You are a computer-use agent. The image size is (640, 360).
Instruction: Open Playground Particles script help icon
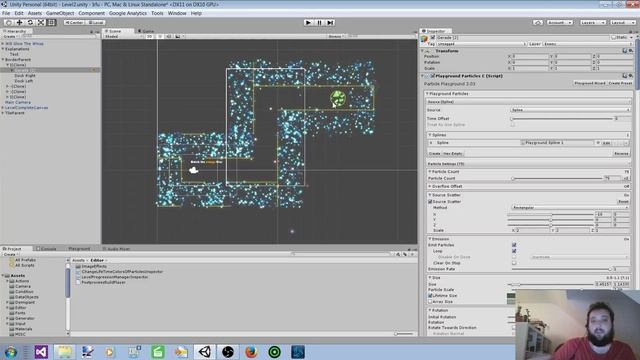625,76
